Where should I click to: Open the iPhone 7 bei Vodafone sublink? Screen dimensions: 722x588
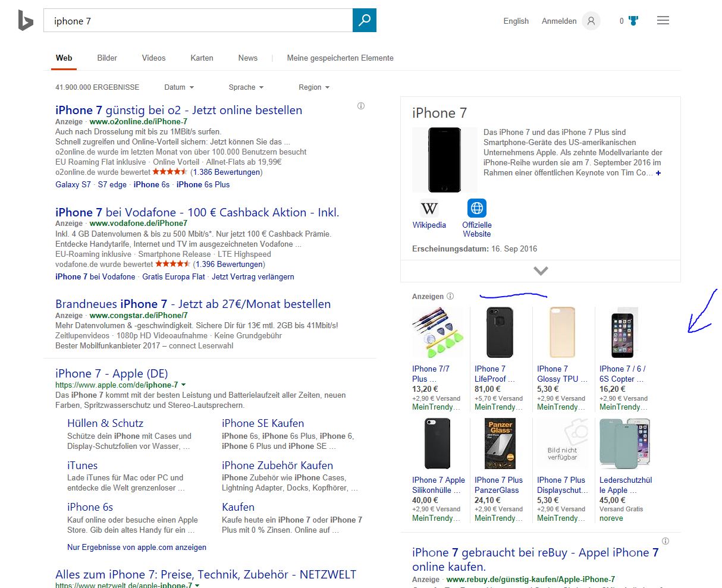point(95,276)
